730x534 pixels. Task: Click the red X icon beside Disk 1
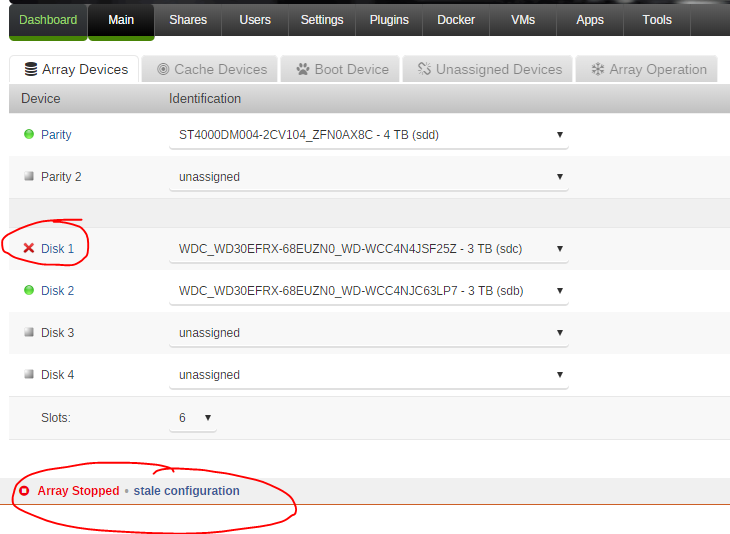pyautogui.click(x=29, y=248)
